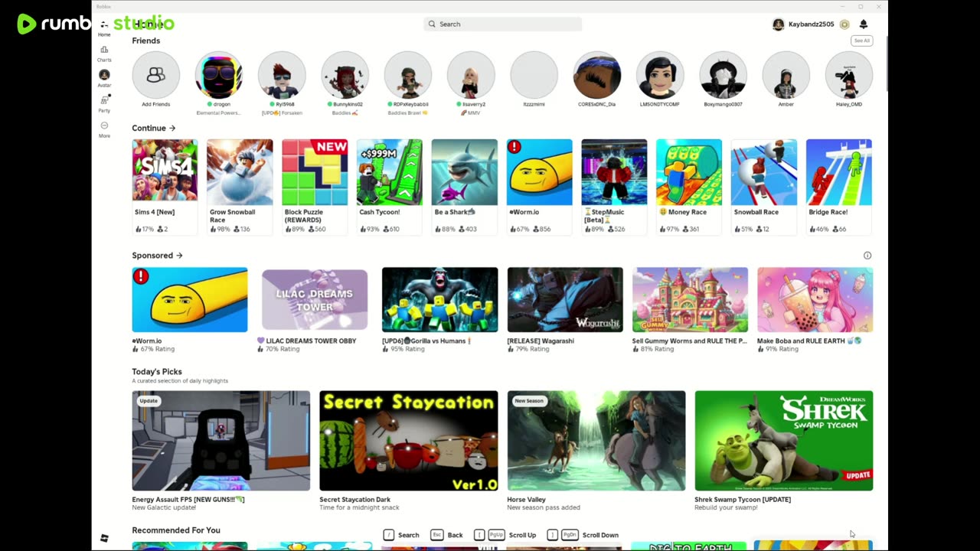Open the Party sidebar icon
This screenshot has width=980, height=551.
click(x=104, y=99)
